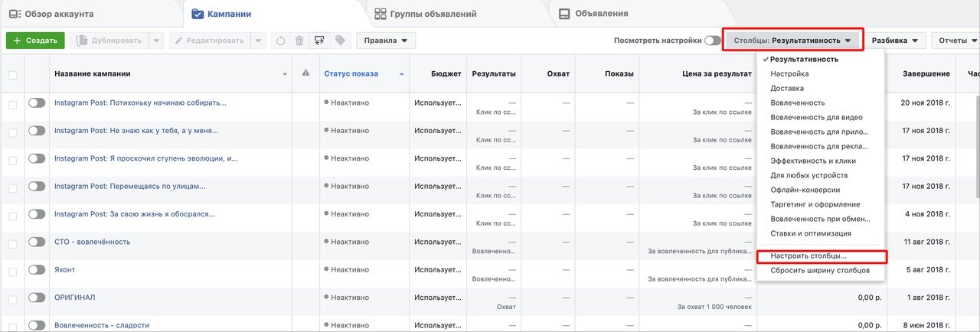Viewport: 980px width, 332px height.
Task: Click the Объявления tab icon
Action: [x=564, y=14]
